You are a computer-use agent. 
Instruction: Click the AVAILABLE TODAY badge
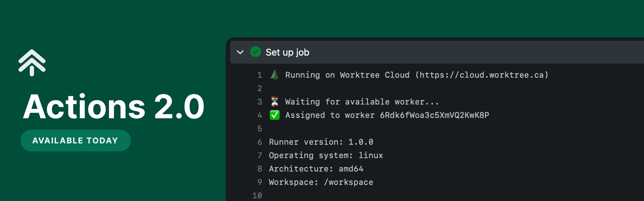coord(75,141)
